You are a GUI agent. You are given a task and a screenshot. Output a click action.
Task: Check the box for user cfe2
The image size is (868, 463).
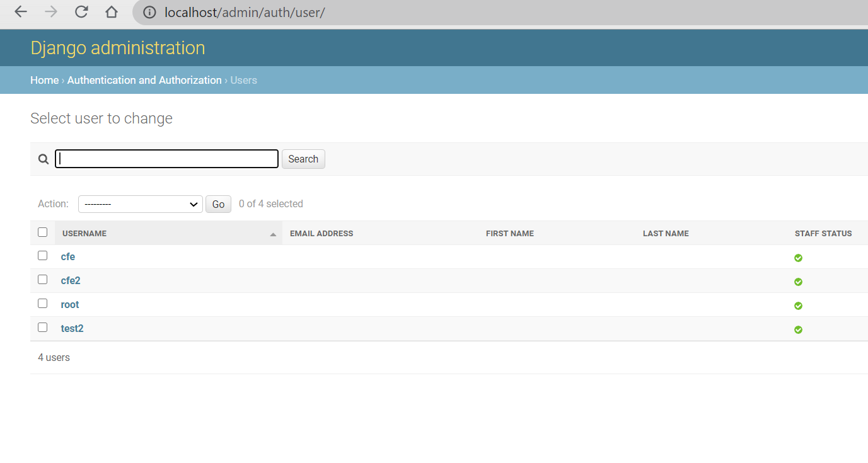[x=43, y=280]
